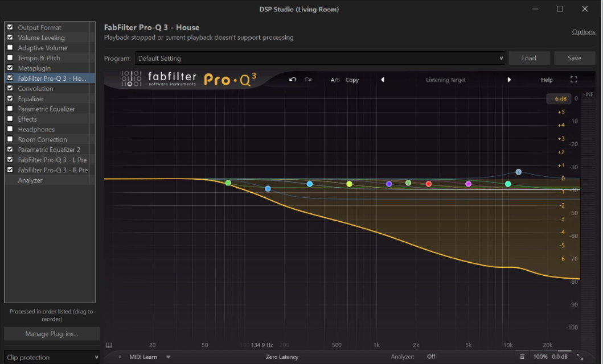Select Effects in the DSP list
The height and width of the screenshot is (364, 603).
(27, 119)
